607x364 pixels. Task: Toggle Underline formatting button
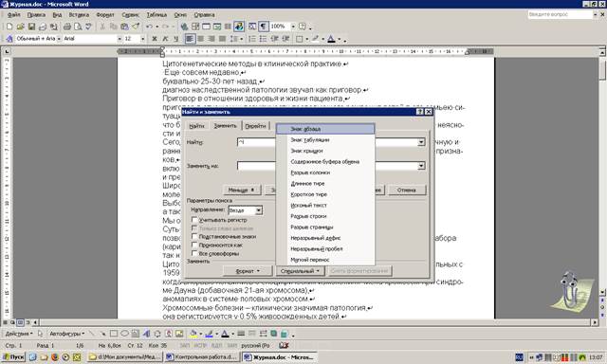pyautogui.click(x=176, y=39)
